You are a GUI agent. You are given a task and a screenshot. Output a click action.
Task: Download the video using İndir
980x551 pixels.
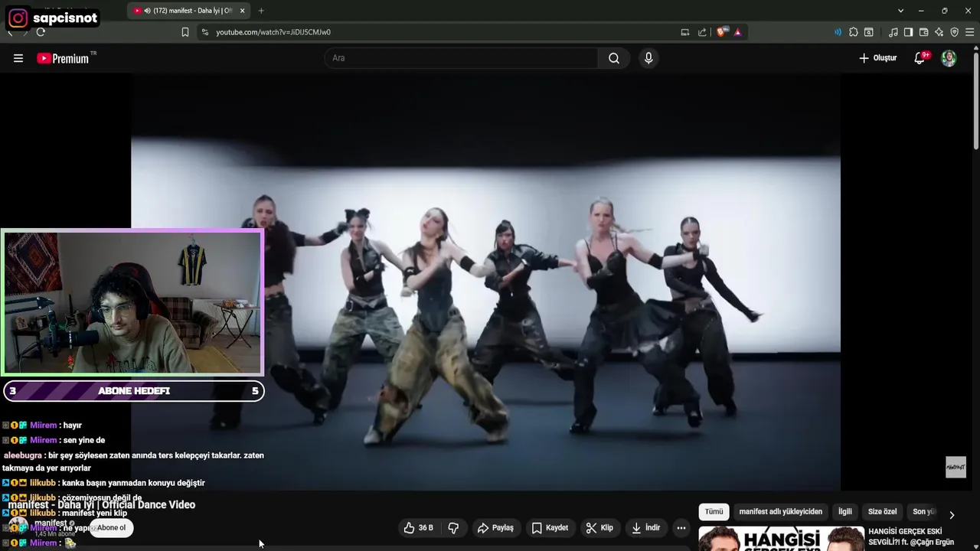pyautogui.click(x=645, y=528)
